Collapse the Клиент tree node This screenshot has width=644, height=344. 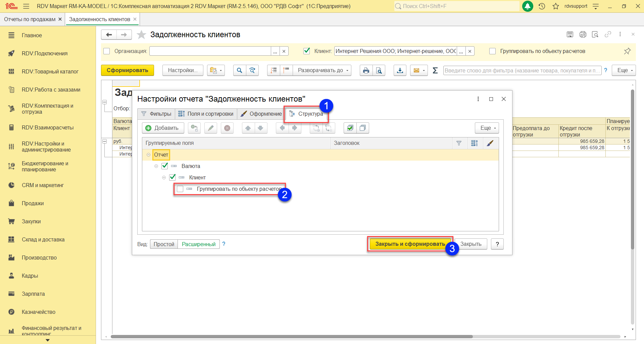coord(164,178)
